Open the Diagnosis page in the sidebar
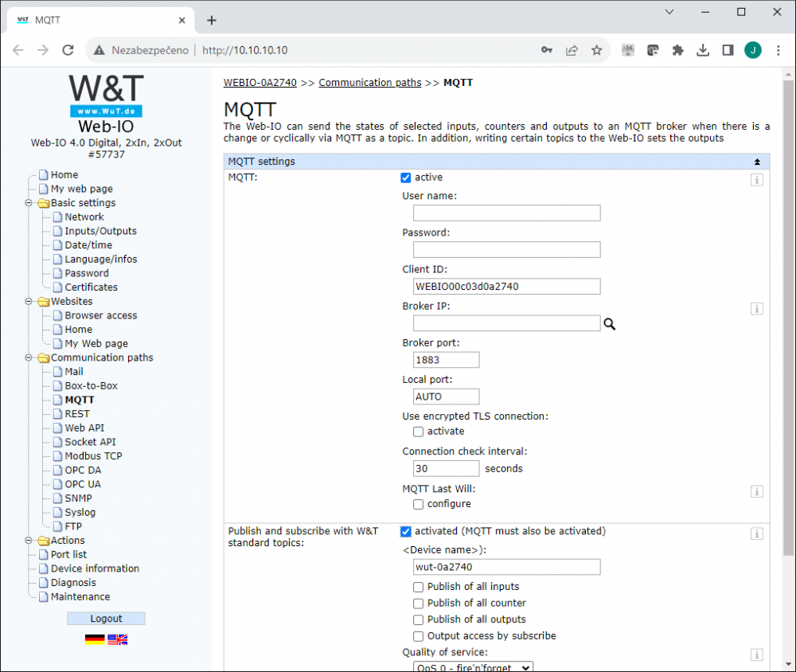The image size is (796, 672). [73, 583]
